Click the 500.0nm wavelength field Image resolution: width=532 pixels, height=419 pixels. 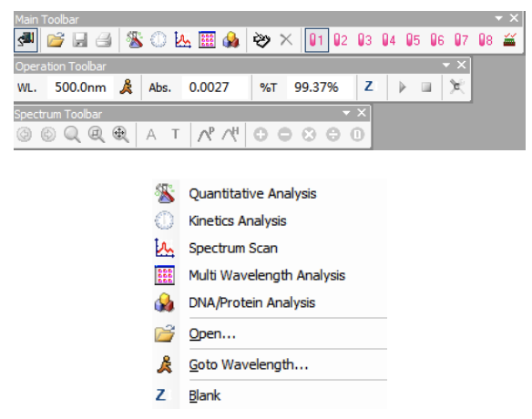pos(80,87)
